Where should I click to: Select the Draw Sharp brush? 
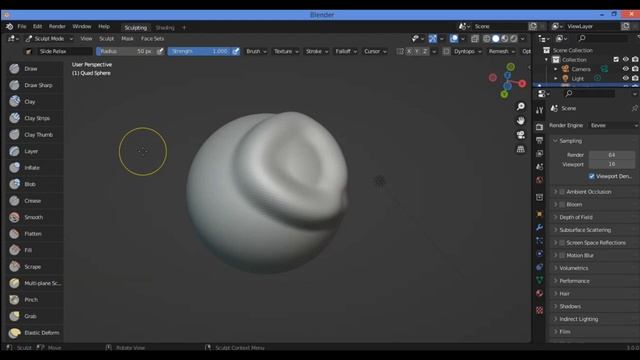[x=34, y=85]
